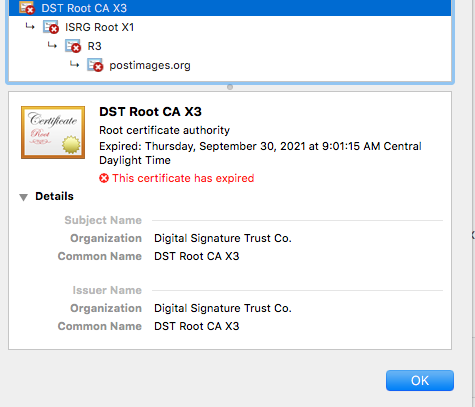The width and height of the screenshot is (475, 407).
Task: Click Issuer Common Name value 'DST Root CA X3'
Action: pyautogui.click(x=197, y=326)
